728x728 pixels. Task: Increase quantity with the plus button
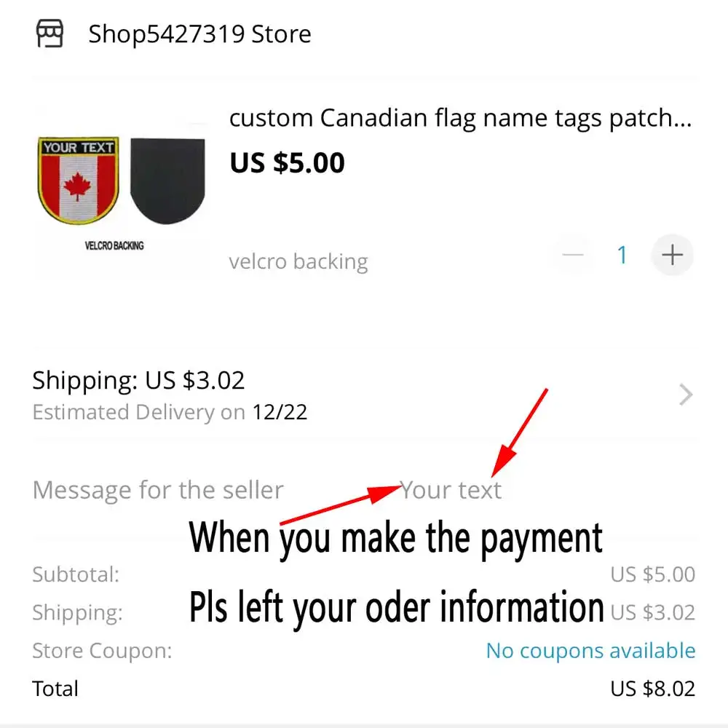(x=672, y=255)
